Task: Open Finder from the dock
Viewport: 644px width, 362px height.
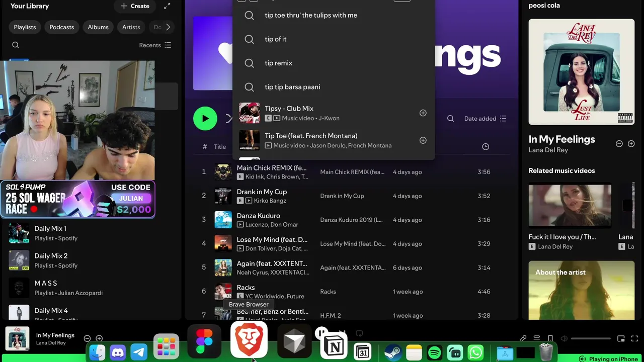Action: 97,352
